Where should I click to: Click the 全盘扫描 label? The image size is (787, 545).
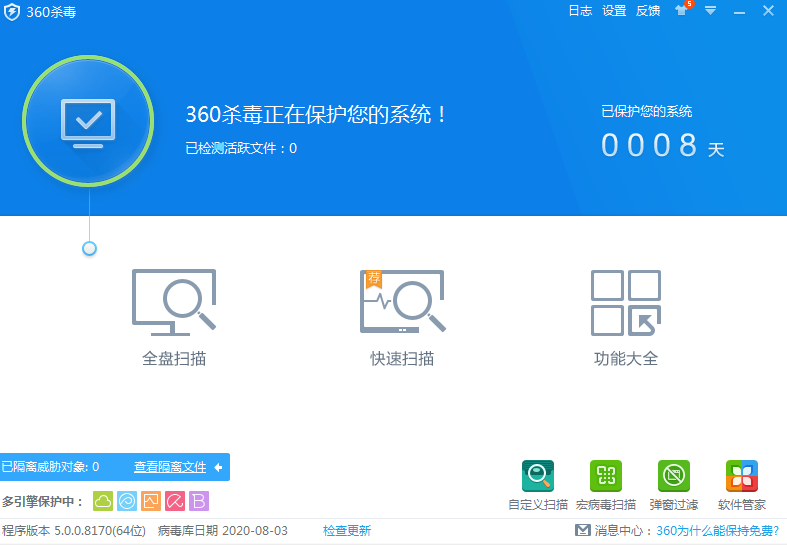point(174,359)
